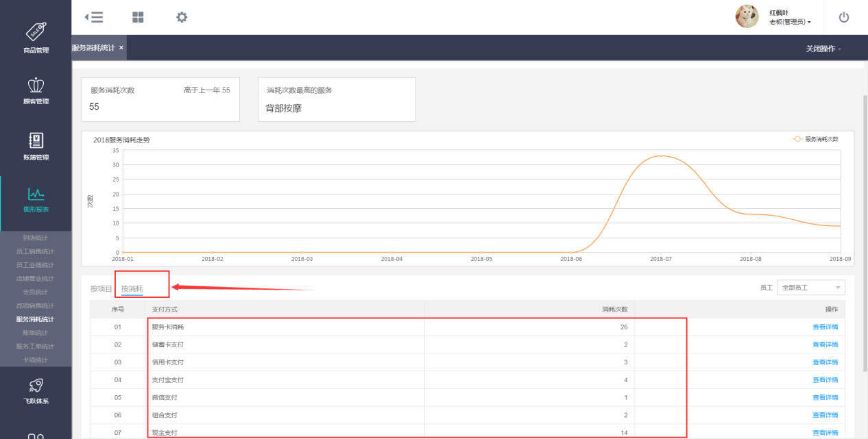Open 服务工单统计 in the sidebar

tap(35, 346)
